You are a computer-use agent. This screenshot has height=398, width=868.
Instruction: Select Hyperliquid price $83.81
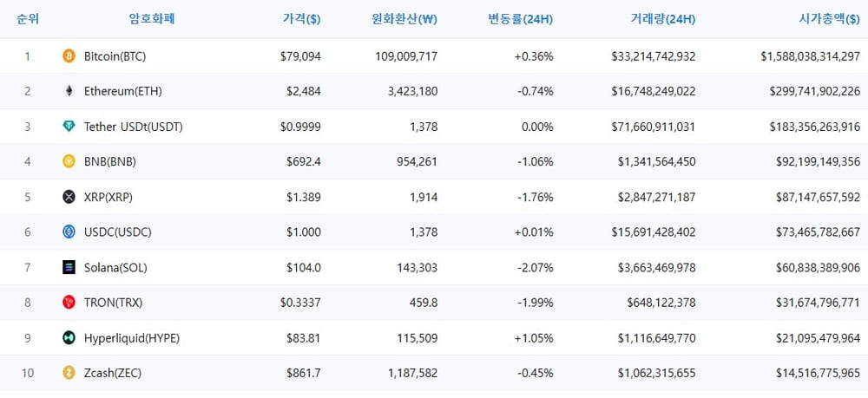pyautogui.click(x=303, y=338)
